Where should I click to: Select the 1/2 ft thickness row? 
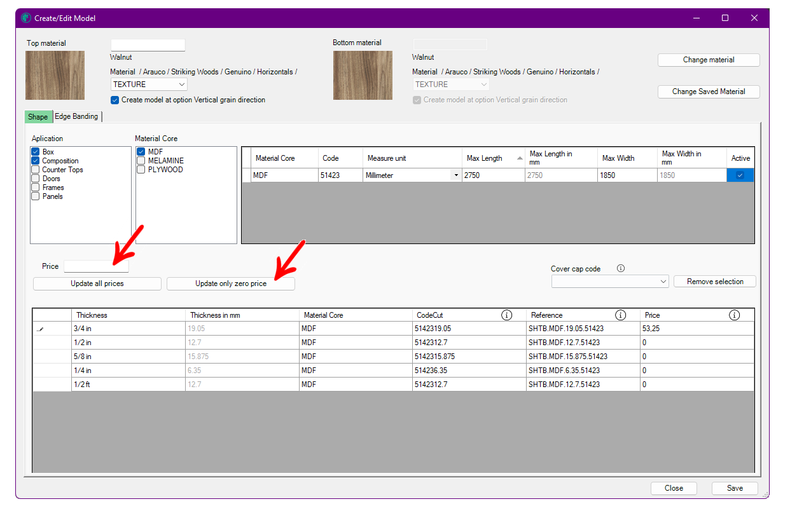click(394, 385)
